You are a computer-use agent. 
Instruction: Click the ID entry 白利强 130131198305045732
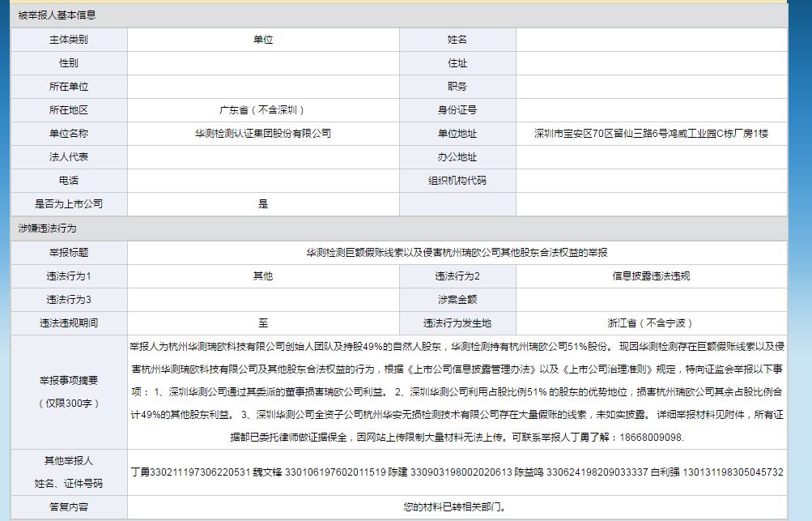click(x=717, y=472)
